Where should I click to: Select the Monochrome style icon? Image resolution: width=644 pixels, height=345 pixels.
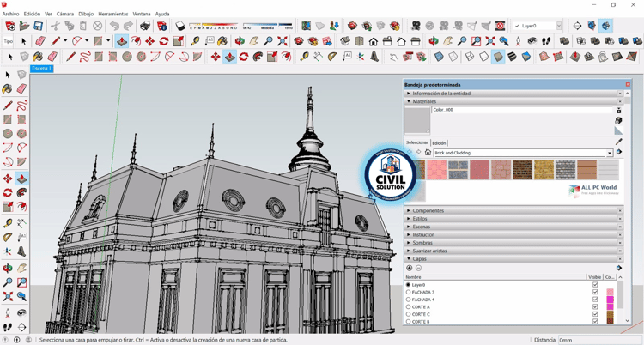click(x=526, y=57)
